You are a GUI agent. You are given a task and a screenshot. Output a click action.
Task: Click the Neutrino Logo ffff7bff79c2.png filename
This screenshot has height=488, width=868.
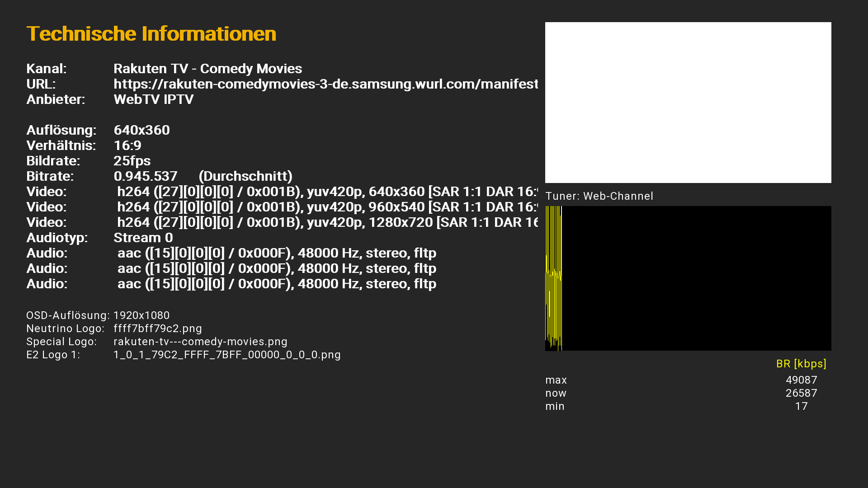point(157,328)
